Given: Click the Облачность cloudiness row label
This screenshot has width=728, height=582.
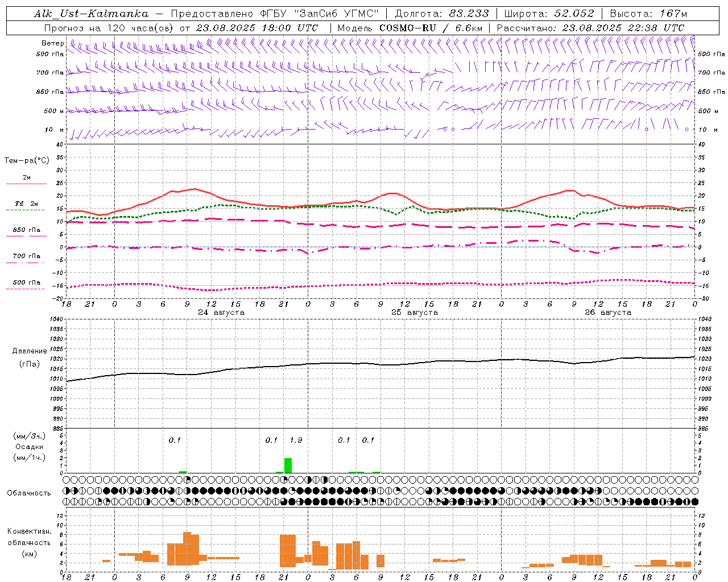Looking at the screenshot, I should pyautogui.click(x=29, y=493).
